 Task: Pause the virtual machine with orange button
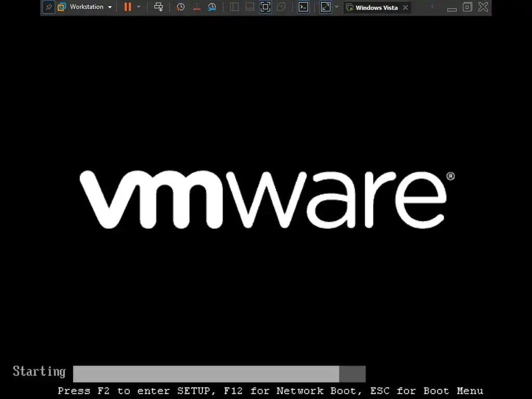[128, 7]
